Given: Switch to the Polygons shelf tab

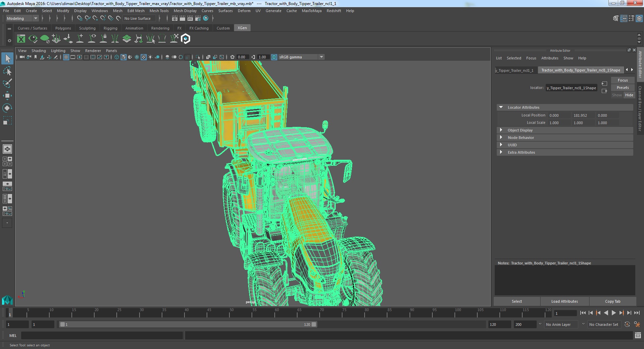Looking at the screenshot, I should (63, 28).
